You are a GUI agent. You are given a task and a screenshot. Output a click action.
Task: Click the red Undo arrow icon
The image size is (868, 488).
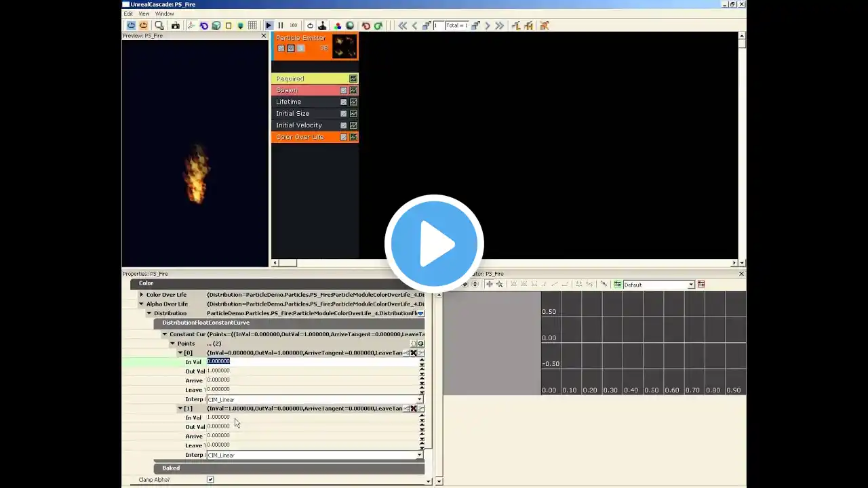(366, 26)
